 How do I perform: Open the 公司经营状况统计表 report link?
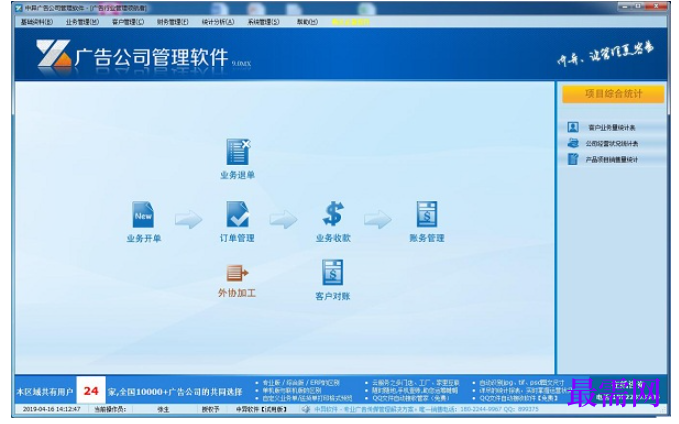point(612,143)
